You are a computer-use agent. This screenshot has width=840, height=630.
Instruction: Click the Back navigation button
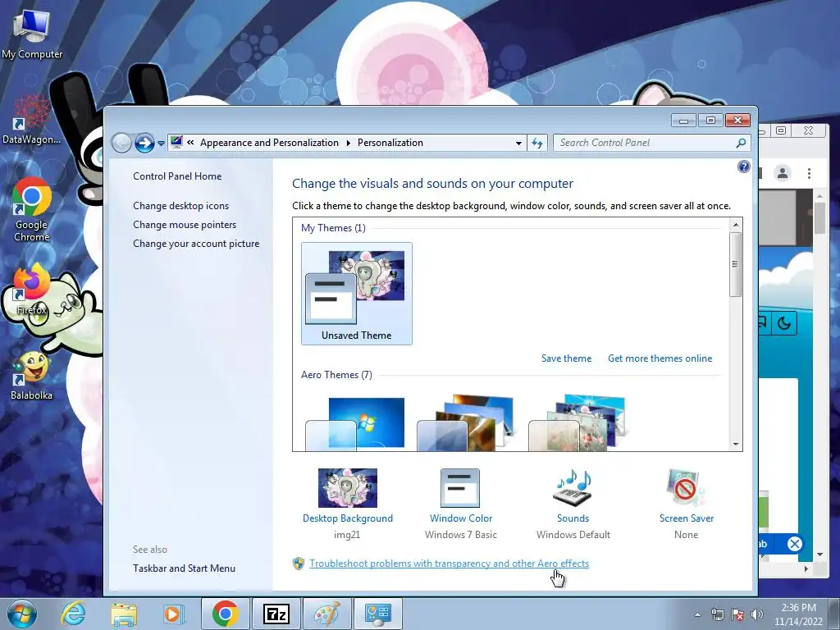click(x=121, y=143)
